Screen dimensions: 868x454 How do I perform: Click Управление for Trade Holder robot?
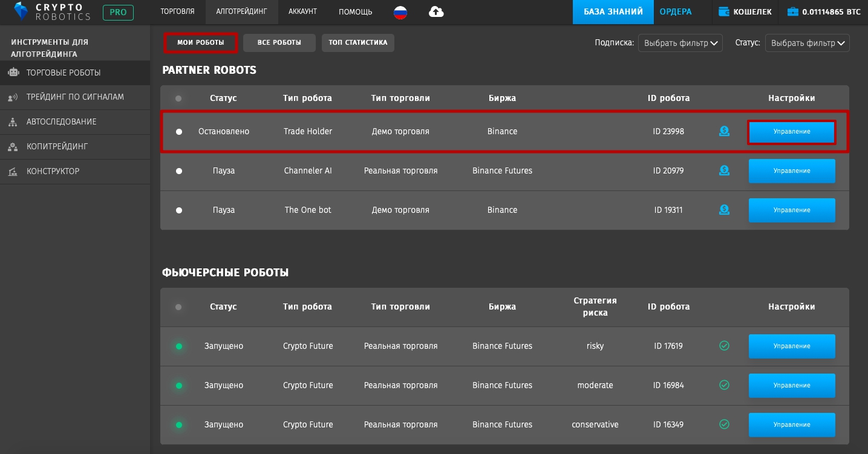click(792, 132)
